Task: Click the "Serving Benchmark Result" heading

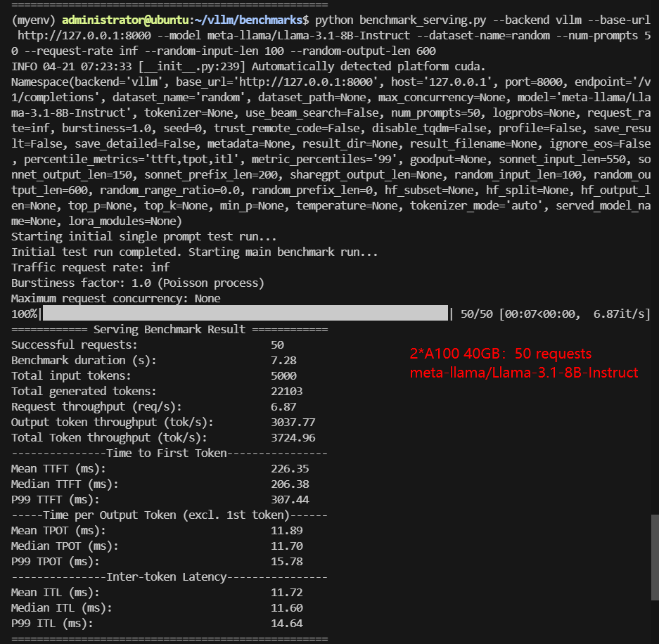Action: (169, 329)
